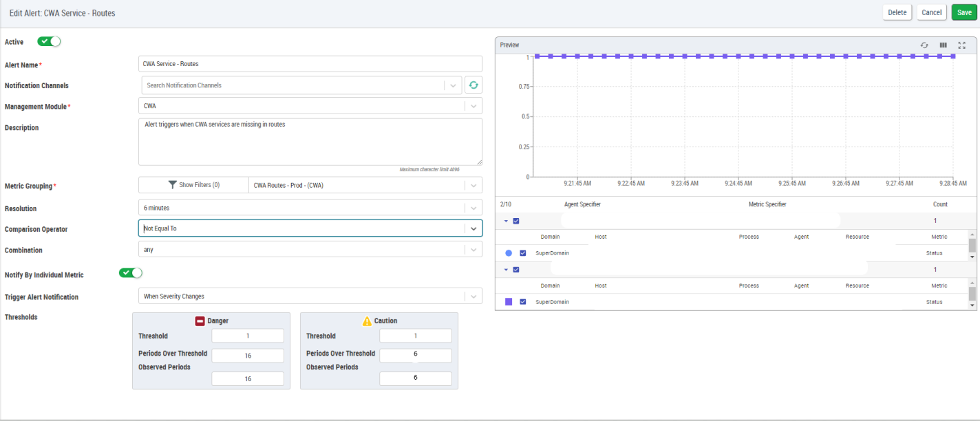Open the Comparison Operator dropdown
Image resolution: width=980 pixels, height=421 pixels.
473,228
